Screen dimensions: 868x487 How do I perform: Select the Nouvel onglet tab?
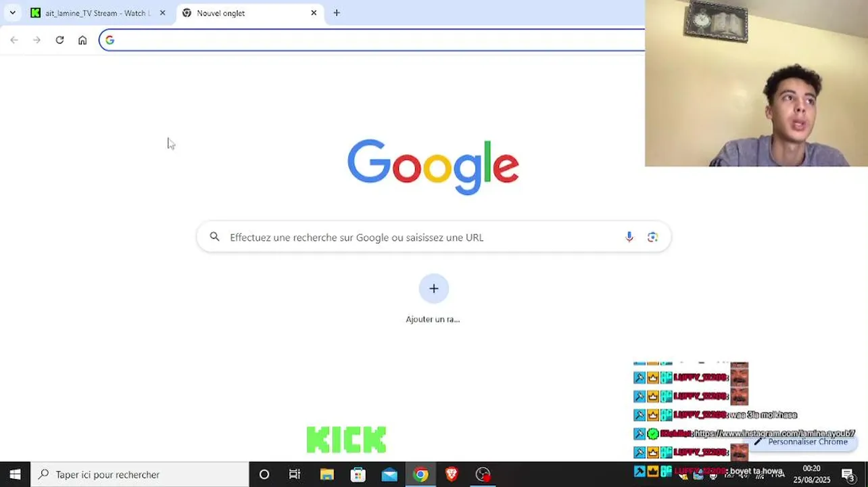(x=250, y=13)
